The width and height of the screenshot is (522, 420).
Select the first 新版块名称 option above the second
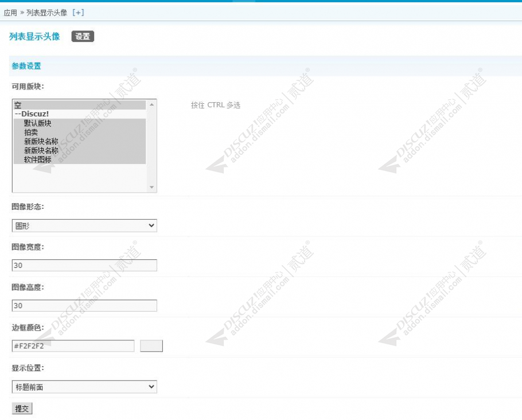coord(80,141)
